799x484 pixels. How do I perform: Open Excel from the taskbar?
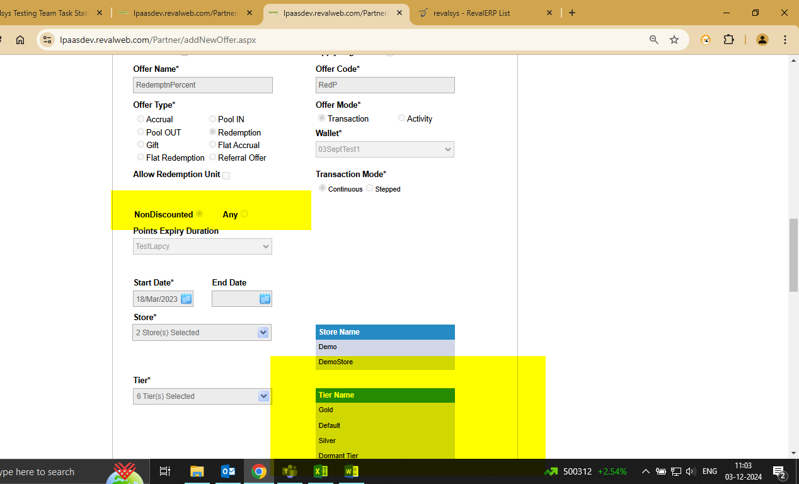point(320,471)
